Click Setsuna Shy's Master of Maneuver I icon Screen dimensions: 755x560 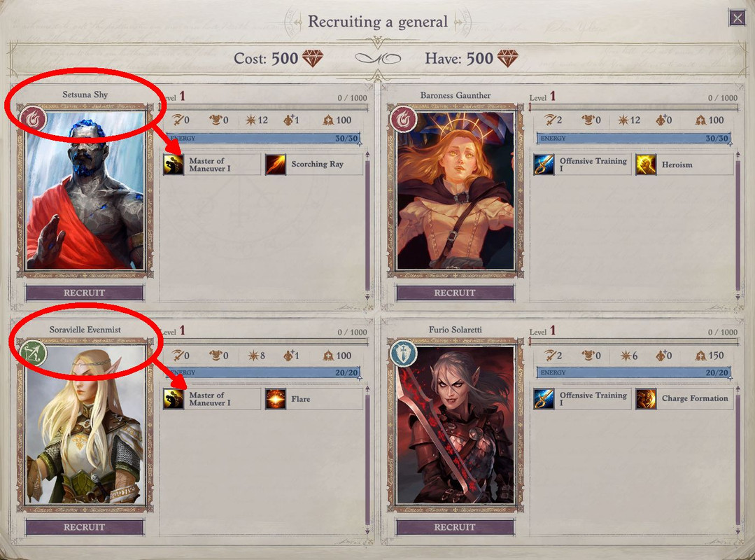coord(174,164)
